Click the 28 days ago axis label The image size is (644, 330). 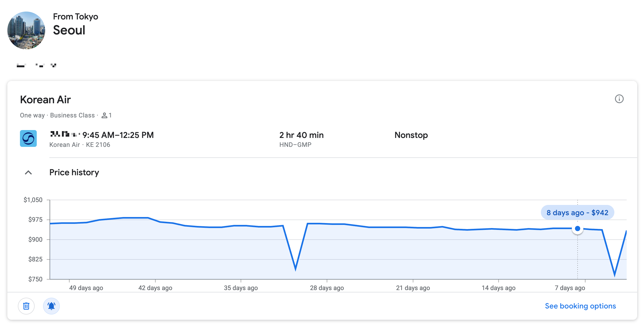click(x=327, y=288)
